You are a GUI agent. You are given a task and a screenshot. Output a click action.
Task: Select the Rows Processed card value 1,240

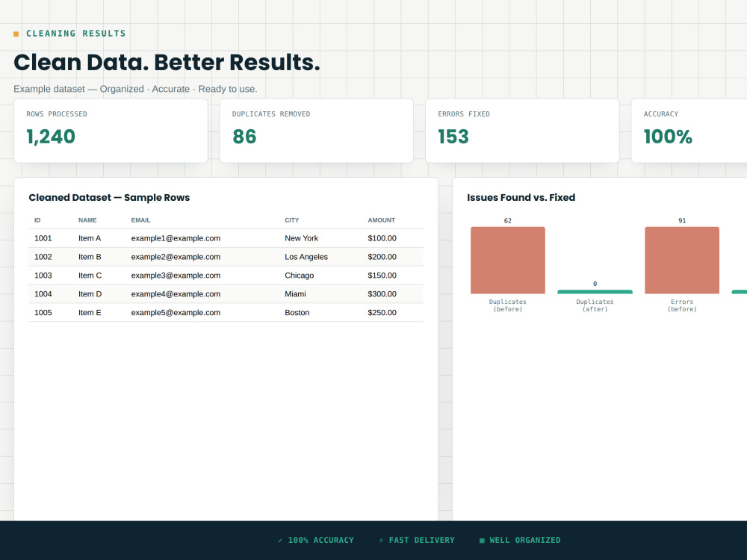[x=51, y=137]
